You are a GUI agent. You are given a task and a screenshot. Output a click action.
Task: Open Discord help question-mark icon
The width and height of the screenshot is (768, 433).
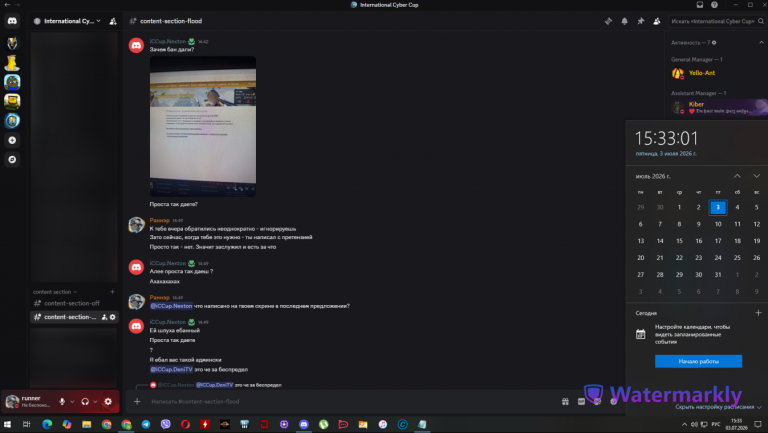pyautogui.click(x=715, y=4)
